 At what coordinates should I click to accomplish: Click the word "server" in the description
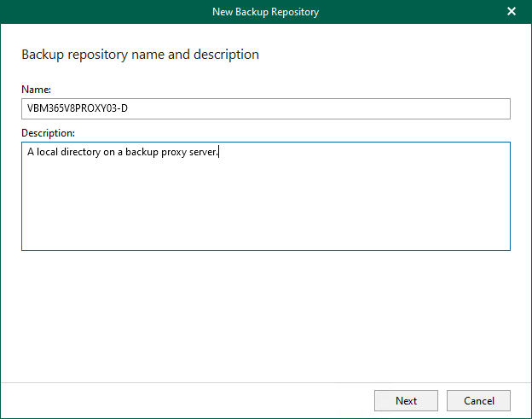pos(204,153)
